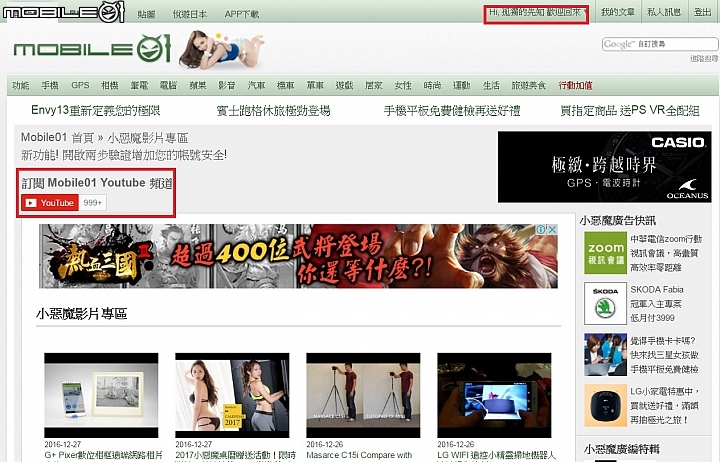Open the SKODA logo ad thumbnail
Viewport: 720px width, 462px height.
tap(605, 304)
